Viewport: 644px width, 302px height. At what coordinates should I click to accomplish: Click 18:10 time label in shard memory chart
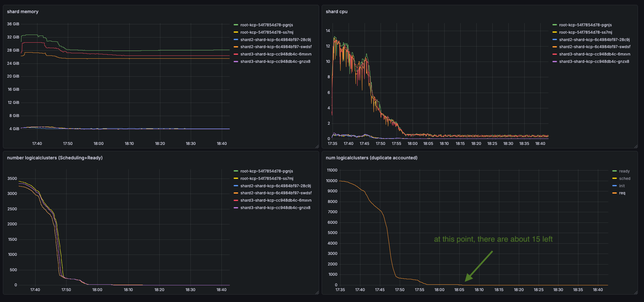129,144
